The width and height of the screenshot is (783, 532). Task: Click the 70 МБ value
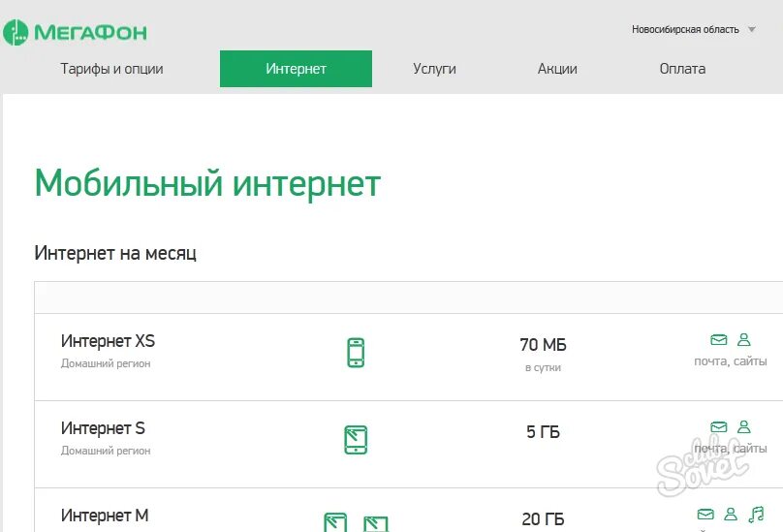click(x=543, y=345)
